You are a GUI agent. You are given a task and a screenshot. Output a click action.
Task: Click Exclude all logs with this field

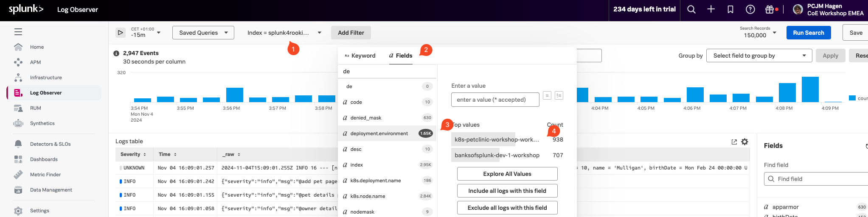coord(507,208)
